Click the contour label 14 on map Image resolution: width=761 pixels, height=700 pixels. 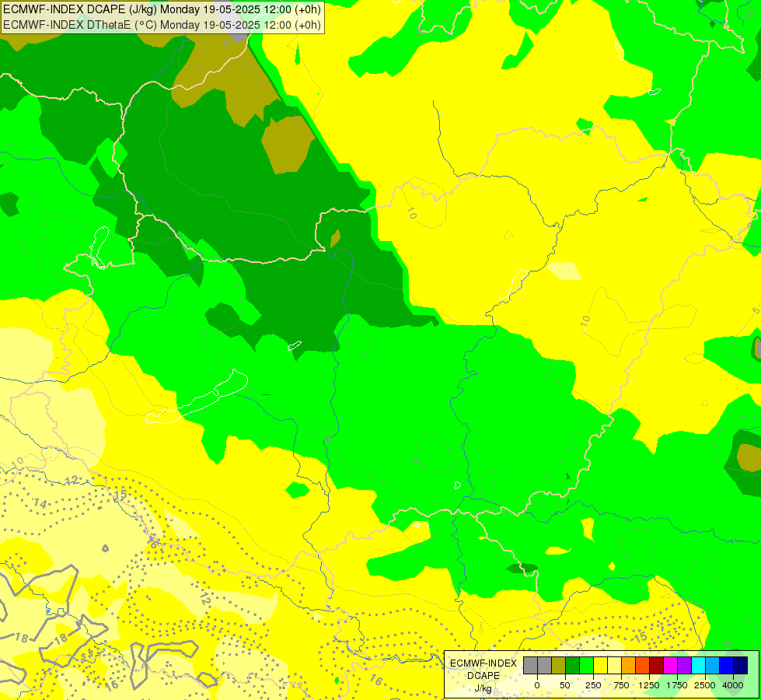[x=40, y=504]
